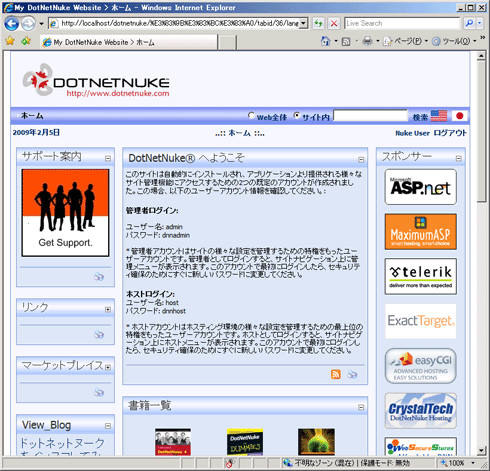Open the Microsoft ASP.net sponsor banner

click(421, 187)
